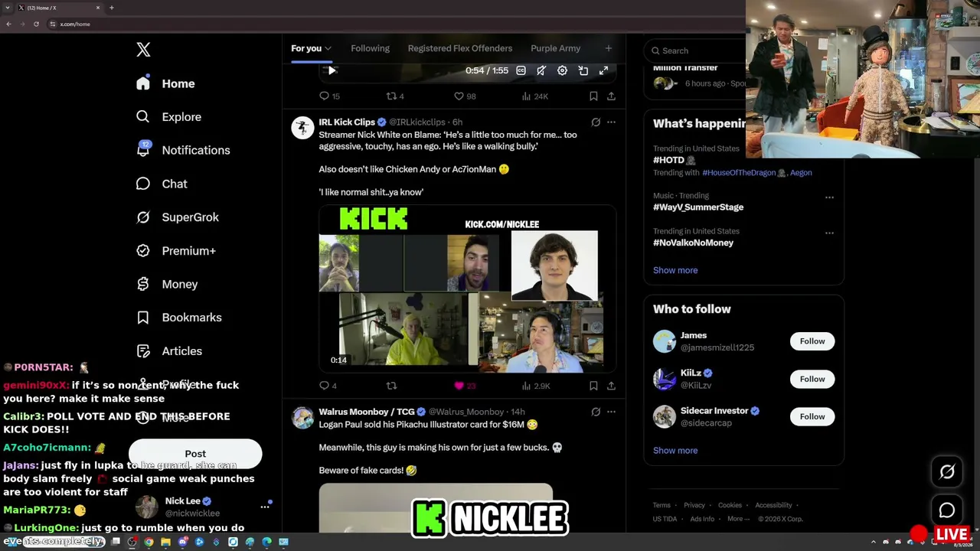Open the Money section

(167, 284)
